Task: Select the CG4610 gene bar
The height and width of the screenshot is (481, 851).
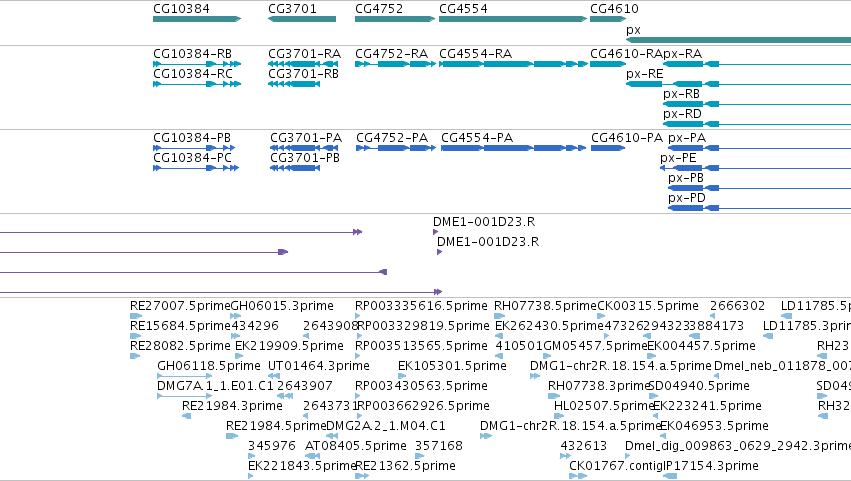Action: coord(608,19)
